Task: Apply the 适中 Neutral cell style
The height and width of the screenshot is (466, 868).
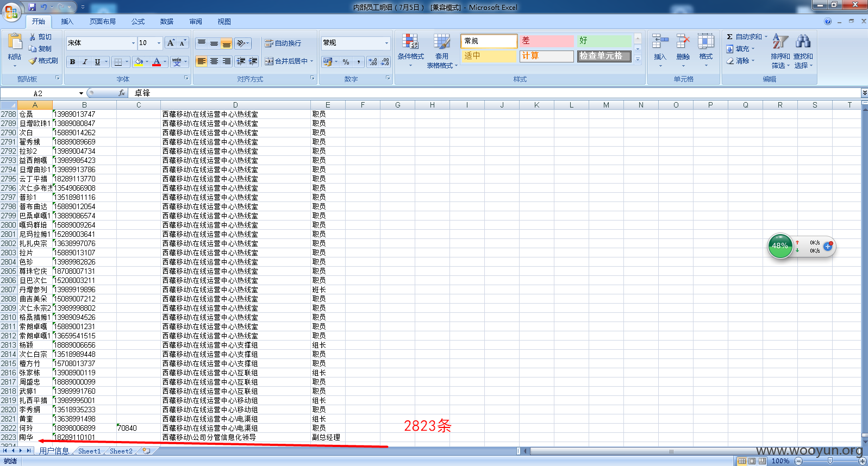Action: (489, 56)
